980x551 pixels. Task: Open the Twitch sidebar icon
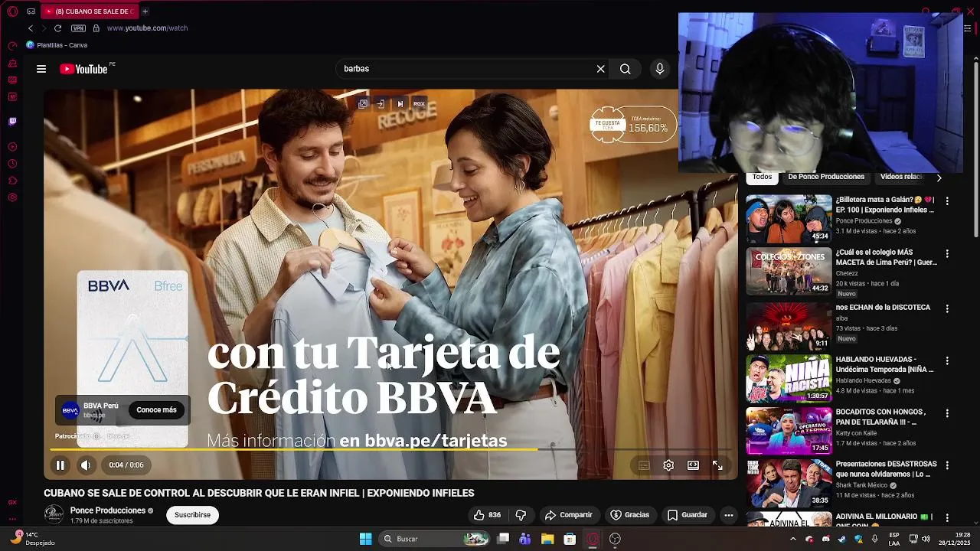tap(12, 121)
